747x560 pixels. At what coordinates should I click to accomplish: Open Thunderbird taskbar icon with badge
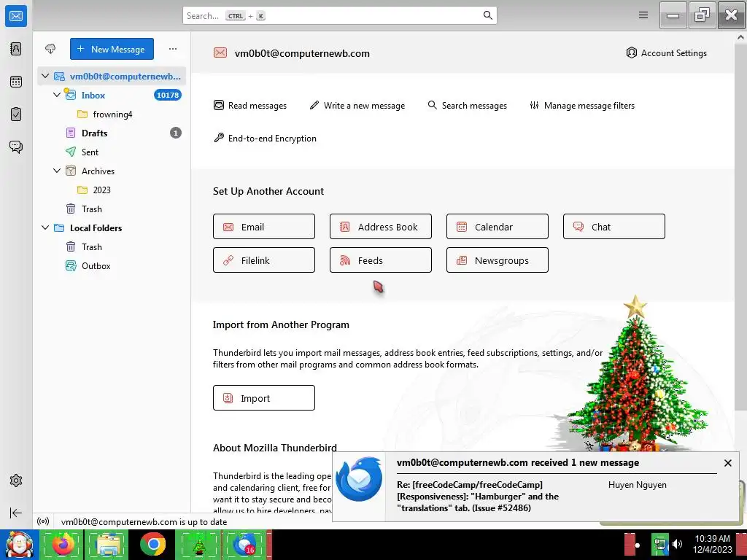(x=245, y=544)
